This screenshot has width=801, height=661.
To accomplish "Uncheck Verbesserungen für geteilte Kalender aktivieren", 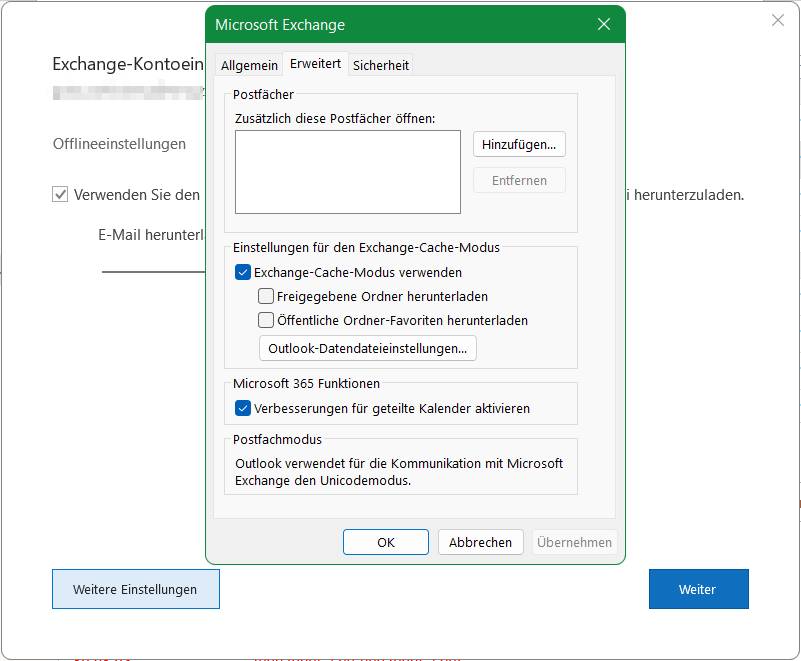I will pyautogui.click(x=241, y=409).
